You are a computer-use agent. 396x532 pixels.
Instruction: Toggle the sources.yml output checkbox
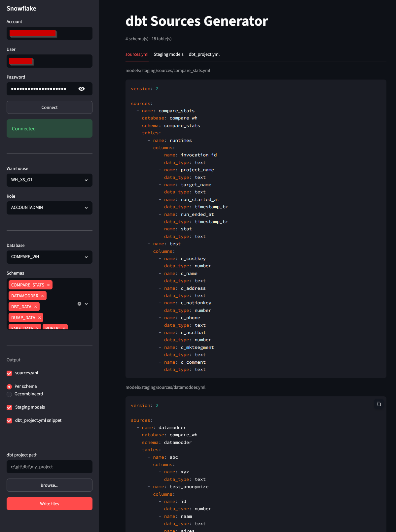9,373
